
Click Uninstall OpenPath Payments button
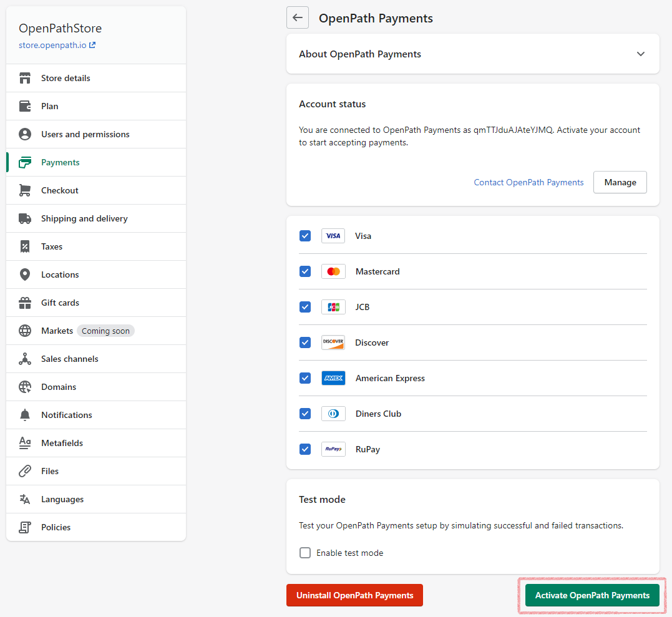pyautogui.click(x=354, y=595)
